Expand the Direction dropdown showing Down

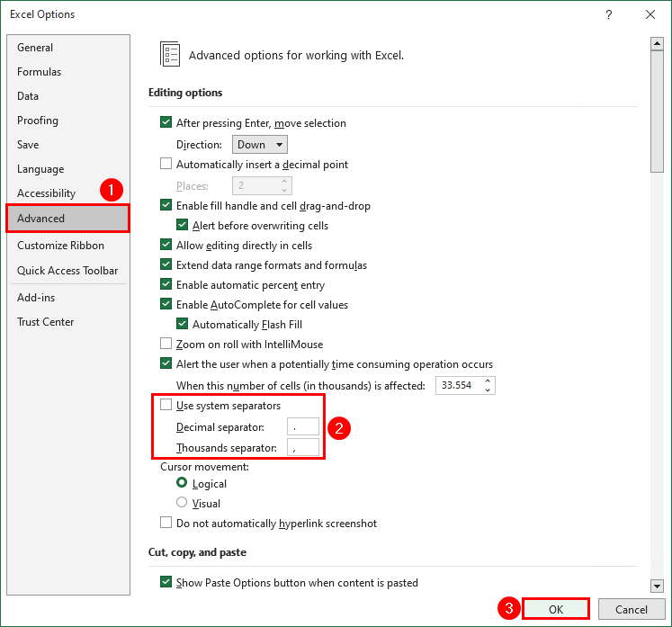(260, 145)
